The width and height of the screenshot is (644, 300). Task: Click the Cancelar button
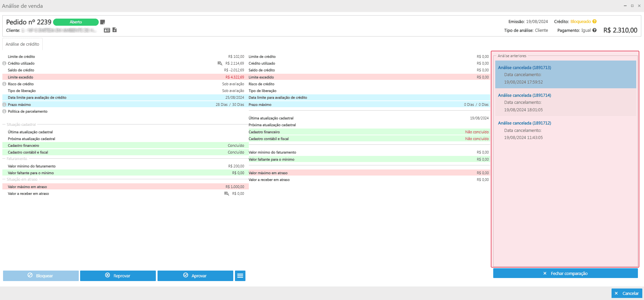(626, 293)
